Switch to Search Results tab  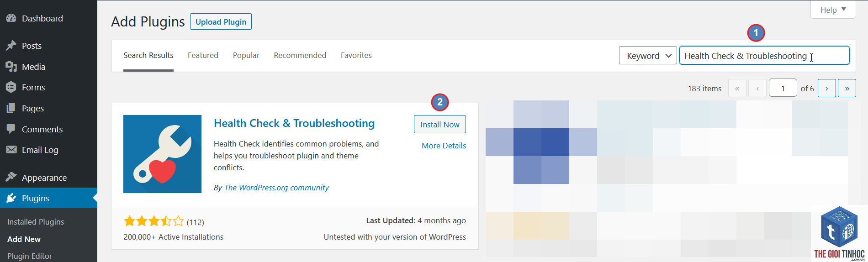pos(148,55)
